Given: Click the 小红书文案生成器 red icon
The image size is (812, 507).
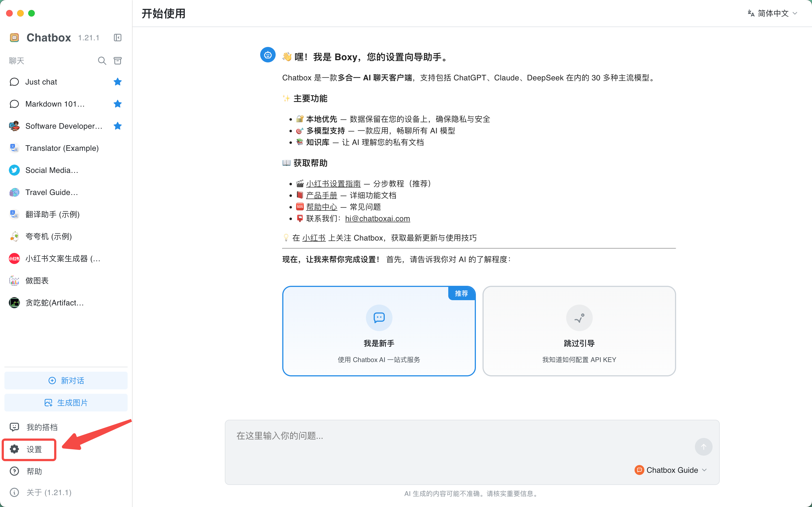Looking at the screenshot, I should point(14,258).
